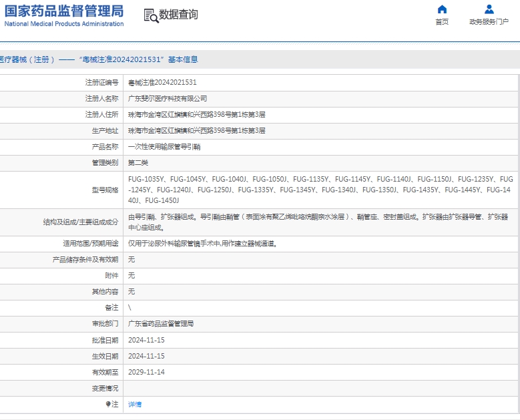
Task: Click product name 一次性使用输尿管导引鞘
Action: 164,147
